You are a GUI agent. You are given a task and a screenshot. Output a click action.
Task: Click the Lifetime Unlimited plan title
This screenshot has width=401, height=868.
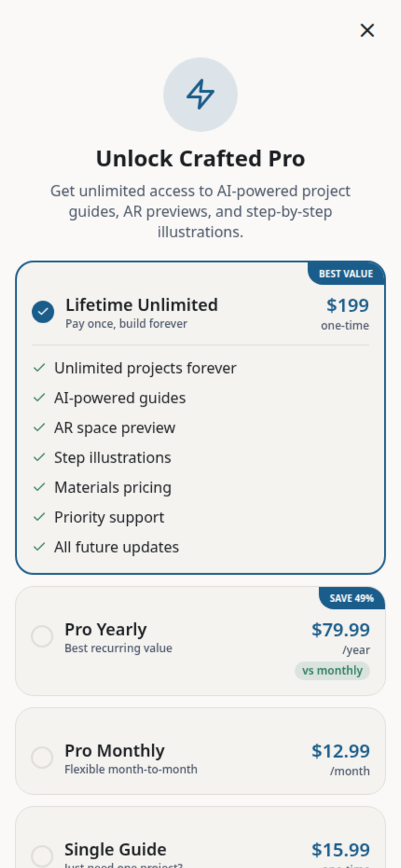141,305
